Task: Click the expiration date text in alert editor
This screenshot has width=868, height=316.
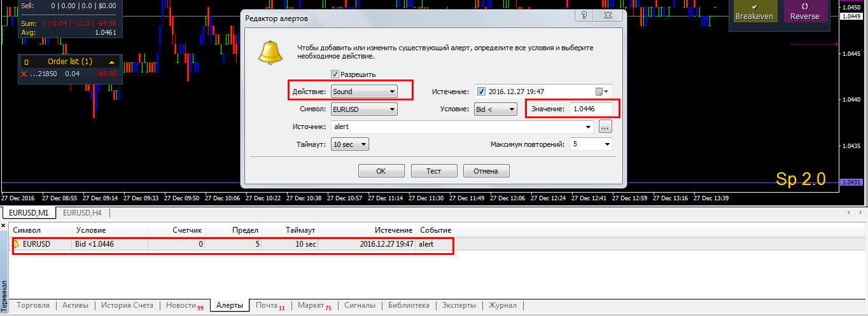Action: [516, 92]
